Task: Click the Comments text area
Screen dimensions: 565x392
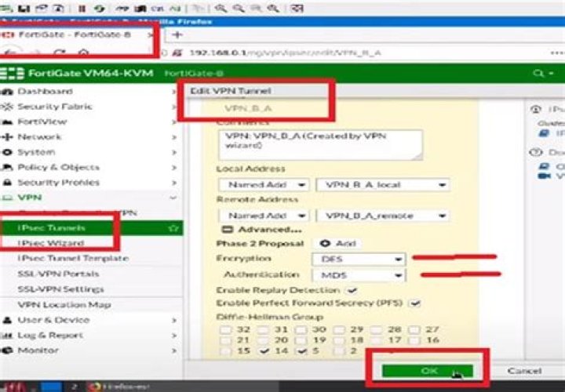Action: [320, 145]
